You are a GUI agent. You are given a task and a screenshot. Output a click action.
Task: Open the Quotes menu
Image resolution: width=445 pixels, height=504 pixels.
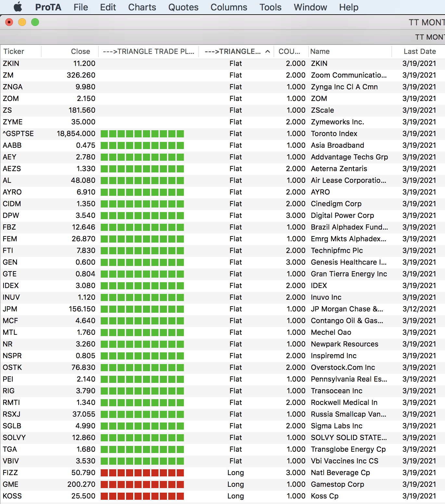click(x=183, y=7)
